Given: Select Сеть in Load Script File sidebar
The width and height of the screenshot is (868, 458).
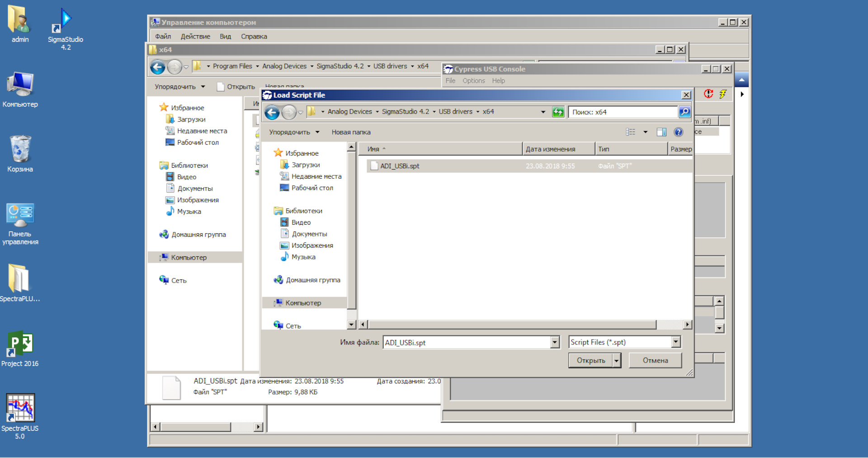Looking at the screenshot, I should [x=293, y=326].
